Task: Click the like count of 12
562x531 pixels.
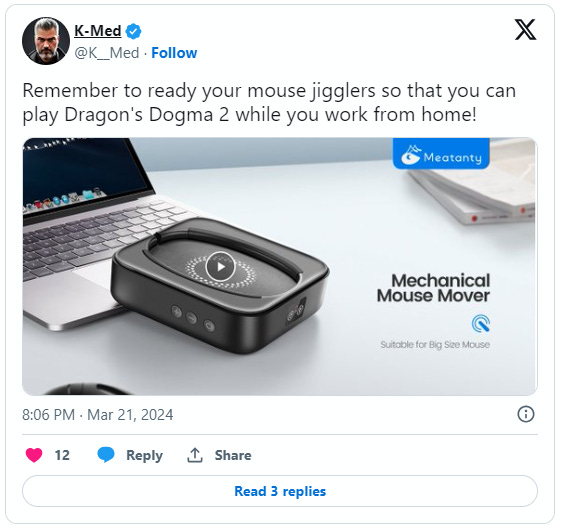Action: [x=62, y=455]
